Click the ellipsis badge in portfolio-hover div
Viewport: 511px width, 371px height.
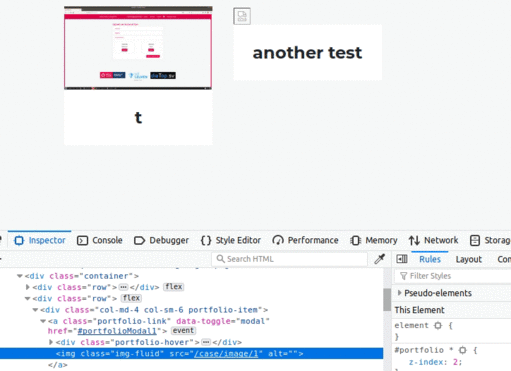point(206,342)
